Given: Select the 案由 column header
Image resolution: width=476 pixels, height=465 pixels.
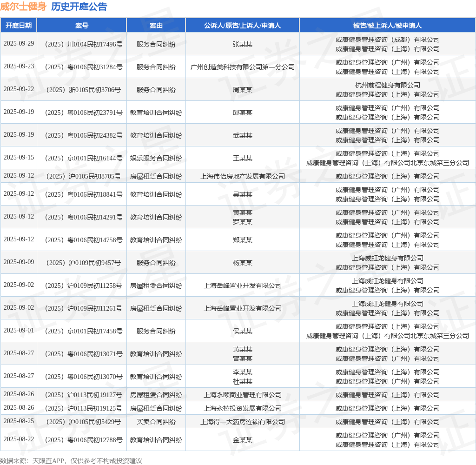Looking at the screenshot, I should [156, 26].
